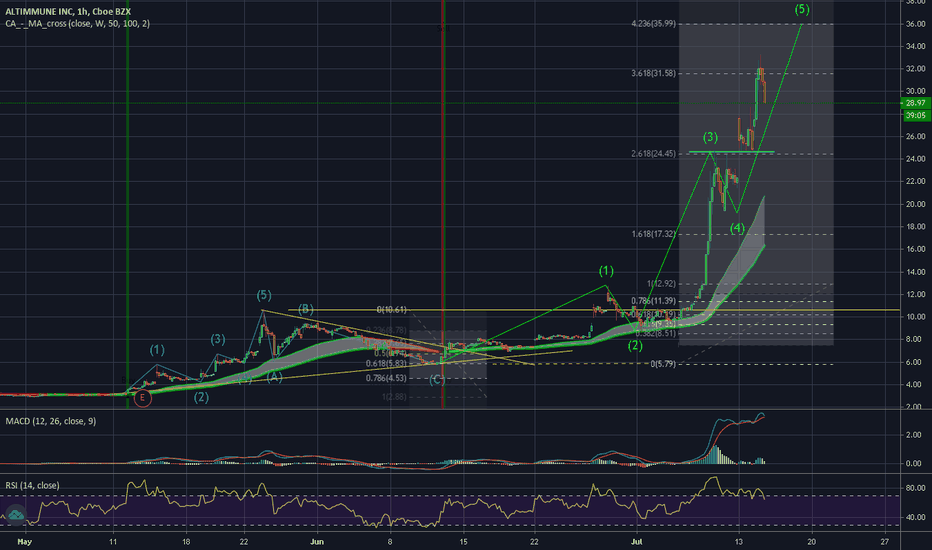Click the 36.00 price axis label
The height and width of the screenshot is (550, 932).
(915, 24)
